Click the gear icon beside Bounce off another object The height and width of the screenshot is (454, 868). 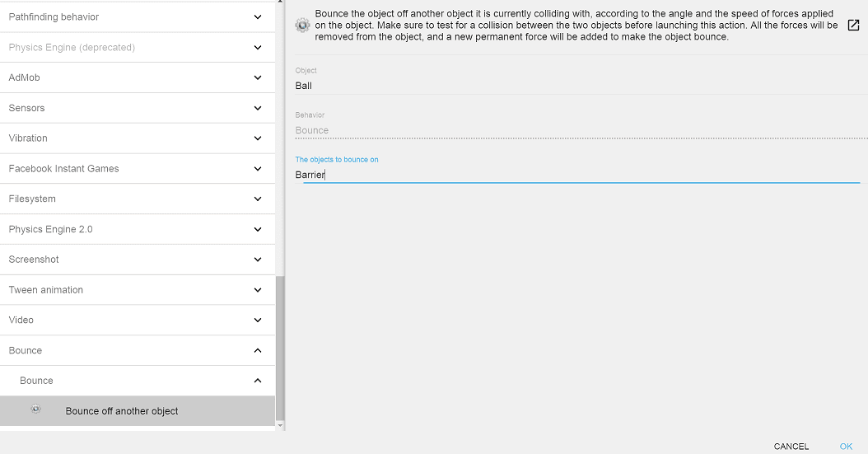click(35, 410)
